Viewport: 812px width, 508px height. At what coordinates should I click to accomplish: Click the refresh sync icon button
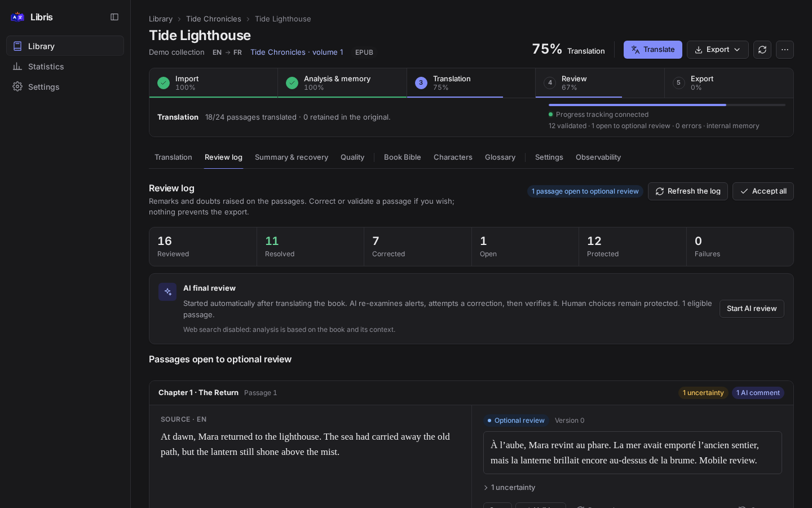[x=762, y=50]
